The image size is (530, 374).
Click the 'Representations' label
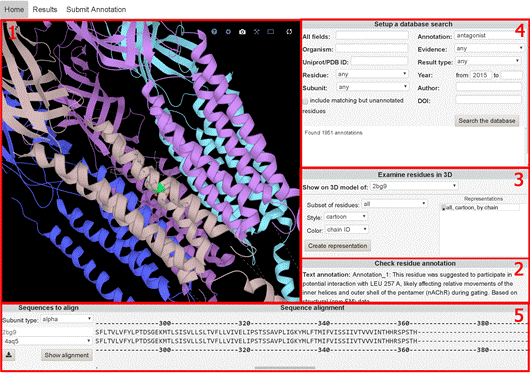tap(483, 199)
